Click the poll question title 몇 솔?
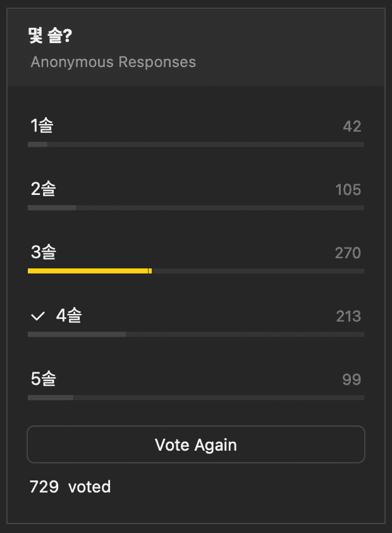This screenshot has height=533, width=392. coord(50,36)
